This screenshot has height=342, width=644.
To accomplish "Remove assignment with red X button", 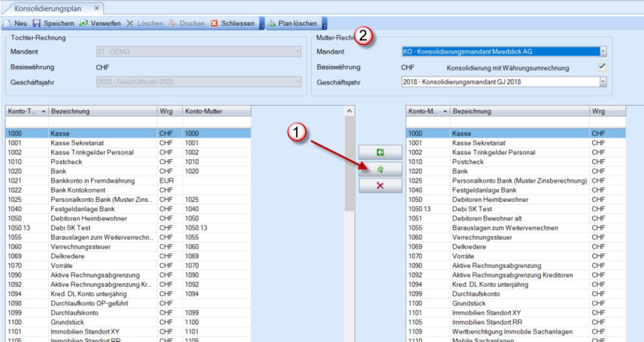I will pos(380,186).
